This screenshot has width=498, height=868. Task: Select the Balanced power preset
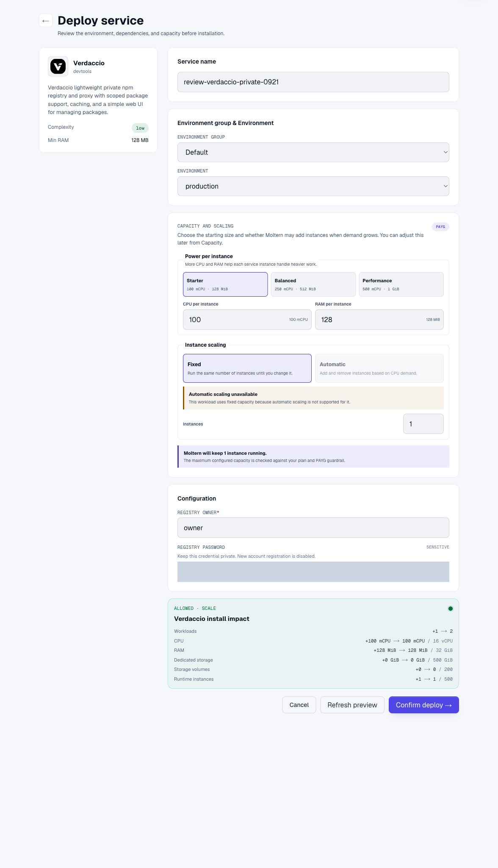point(313,284)
